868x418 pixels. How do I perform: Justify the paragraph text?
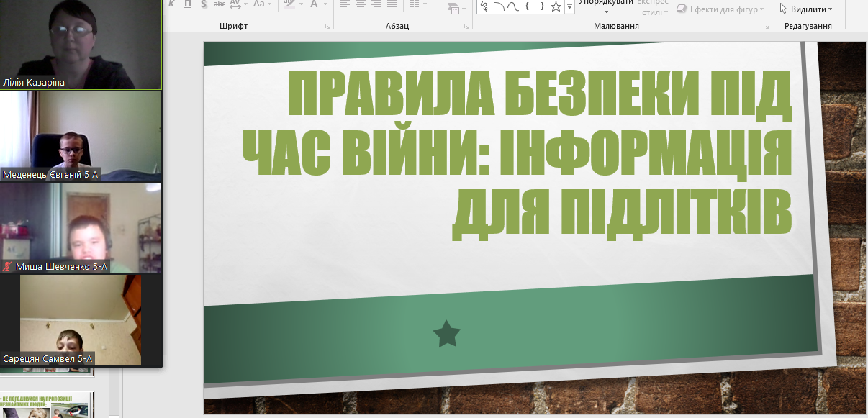point(392,4)
